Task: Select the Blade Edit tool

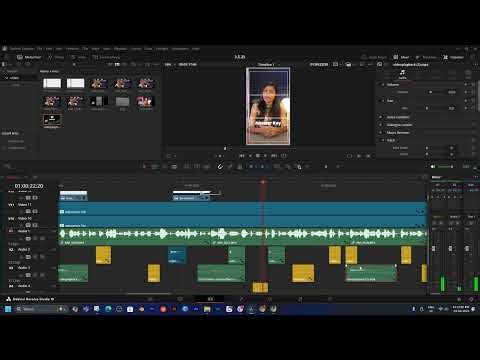Action: tap(174, 166)
